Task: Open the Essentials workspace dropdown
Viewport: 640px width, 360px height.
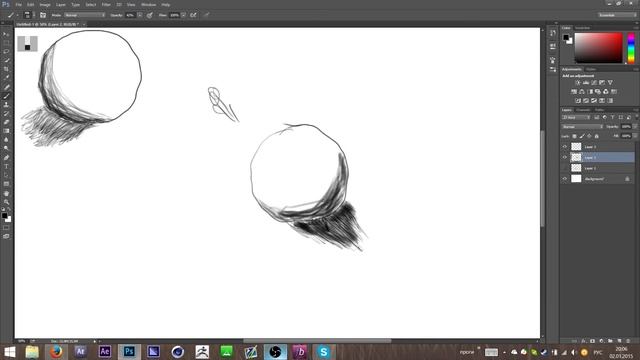Action: tap(617, 15)
